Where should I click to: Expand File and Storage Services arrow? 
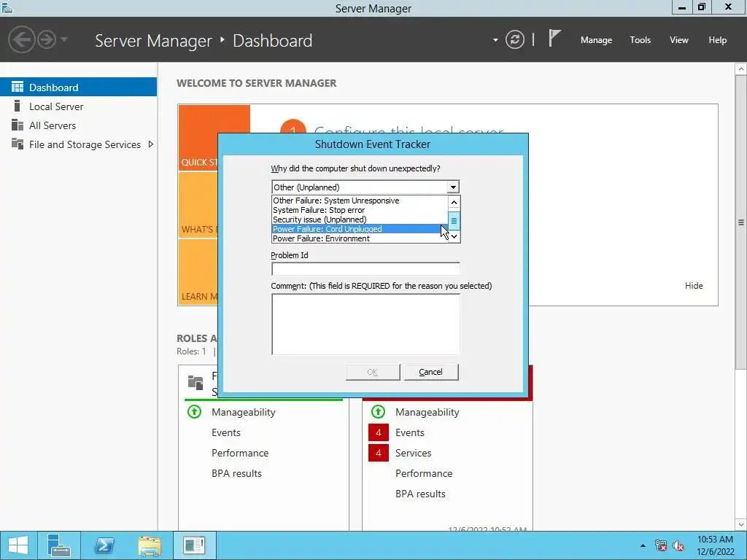150,144
